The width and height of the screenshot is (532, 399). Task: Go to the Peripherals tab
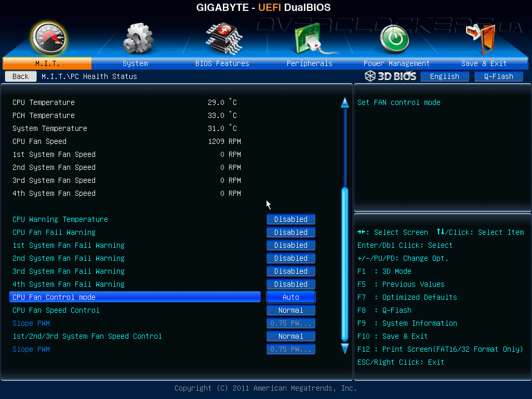click(310, 63)
